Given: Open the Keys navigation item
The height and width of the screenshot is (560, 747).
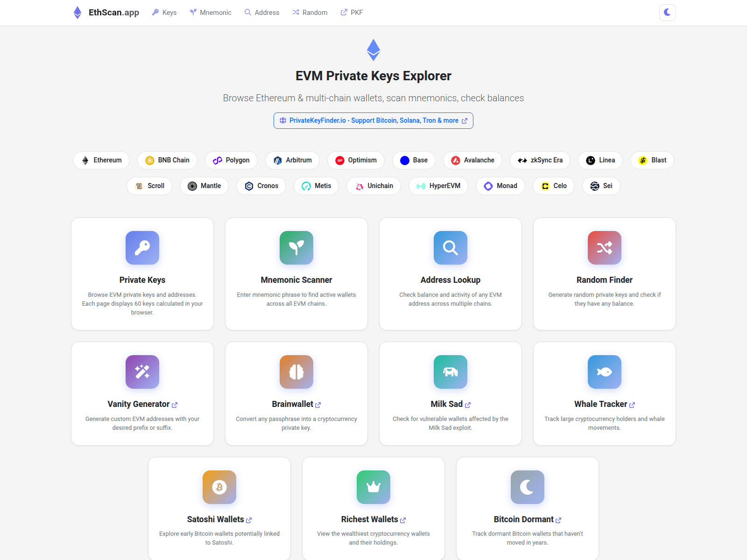Looking at the screenshot, I should click(164, 13).
